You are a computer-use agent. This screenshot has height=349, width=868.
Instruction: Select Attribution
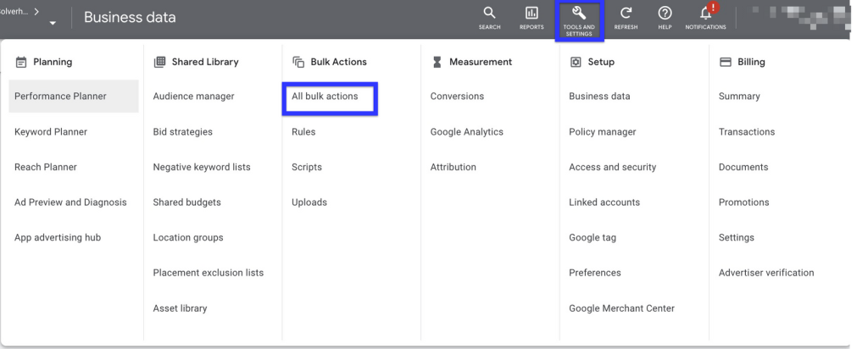tap(453, 167)
